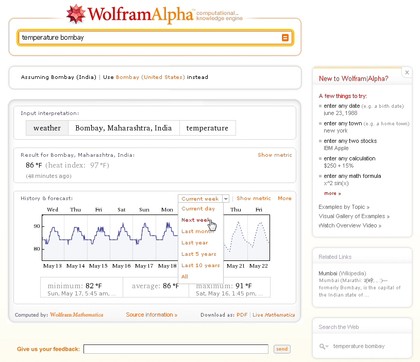Toggle Show metric in the result section
420x362 pixels.
[275, 155]
